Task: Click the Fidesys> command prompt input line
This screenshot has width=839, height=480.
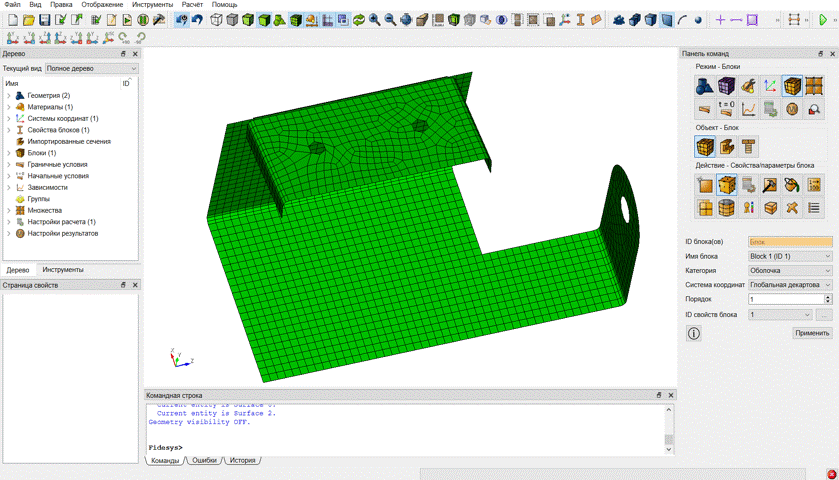Action: tap(406, 447)
